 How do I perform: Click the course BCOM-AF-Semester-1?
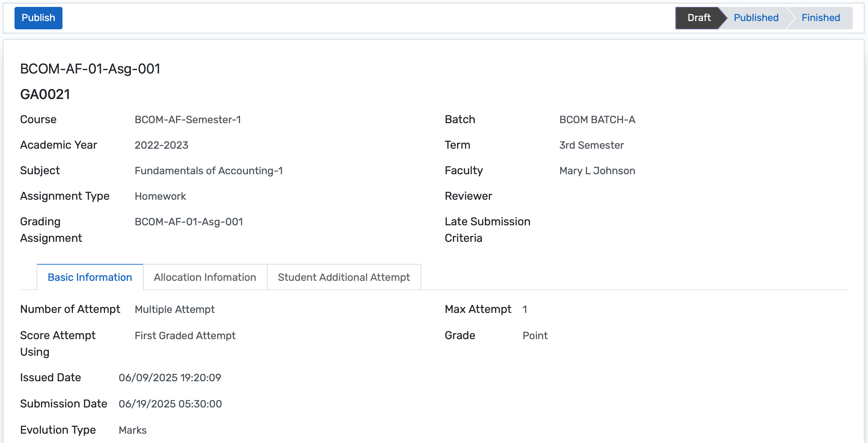coord(189,119)
